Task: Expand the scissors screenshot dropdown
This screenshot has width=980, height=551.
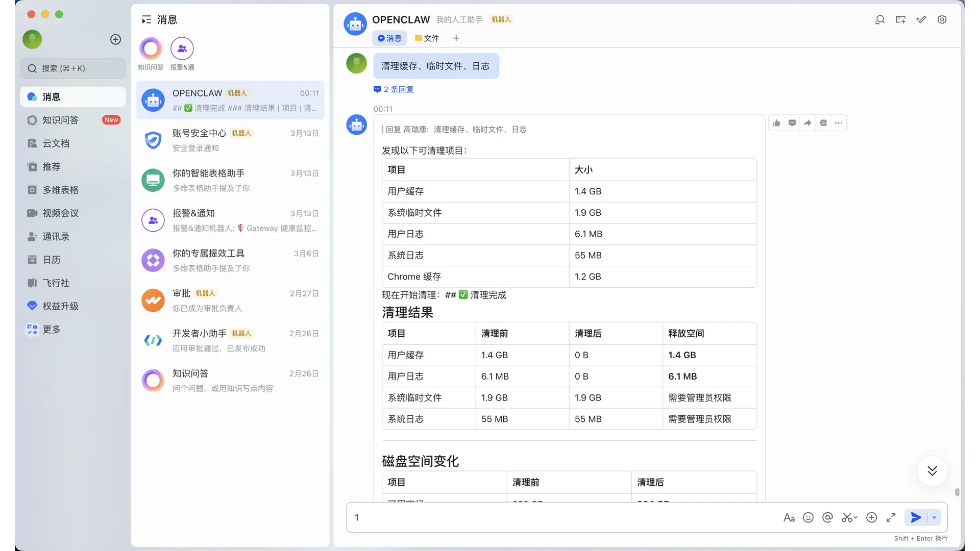Action: click(855, 517)
